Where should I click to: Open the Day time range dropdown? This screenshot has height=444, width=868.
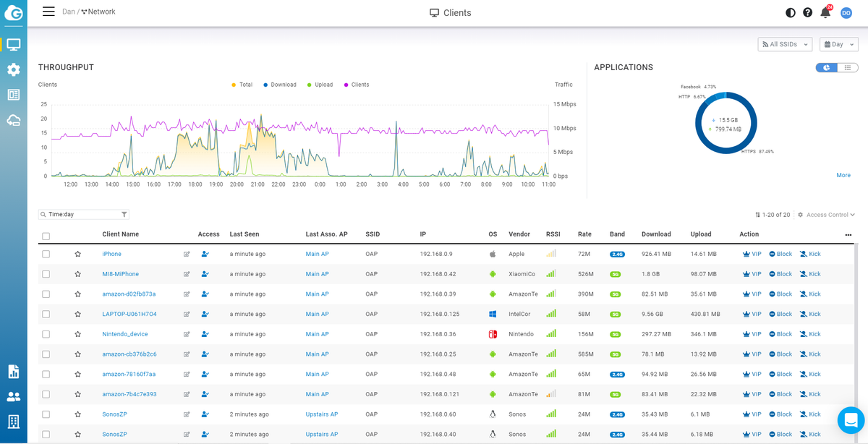click(838, 44)
